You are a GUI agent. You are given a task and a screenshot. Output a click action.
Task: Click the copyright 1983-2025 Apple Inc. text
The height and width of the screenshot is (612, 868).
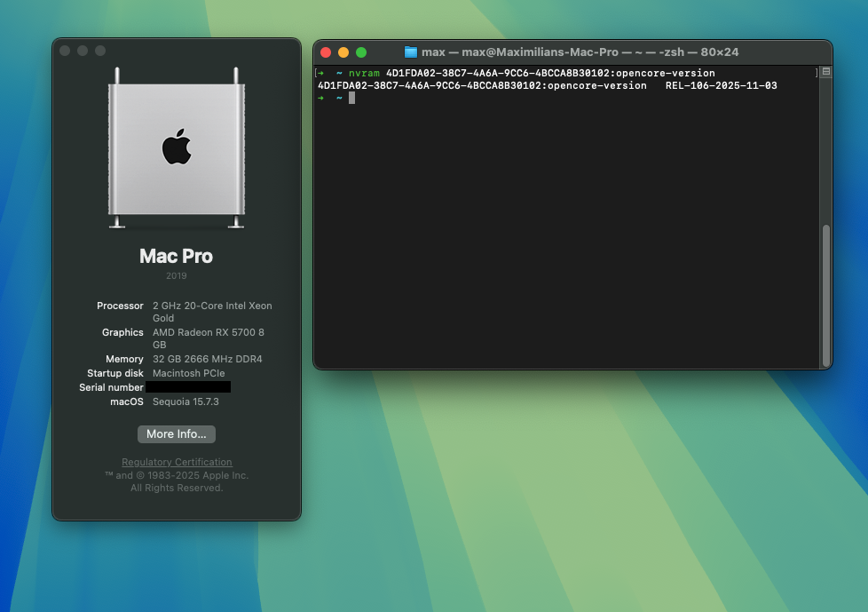(x=177, y=475)
